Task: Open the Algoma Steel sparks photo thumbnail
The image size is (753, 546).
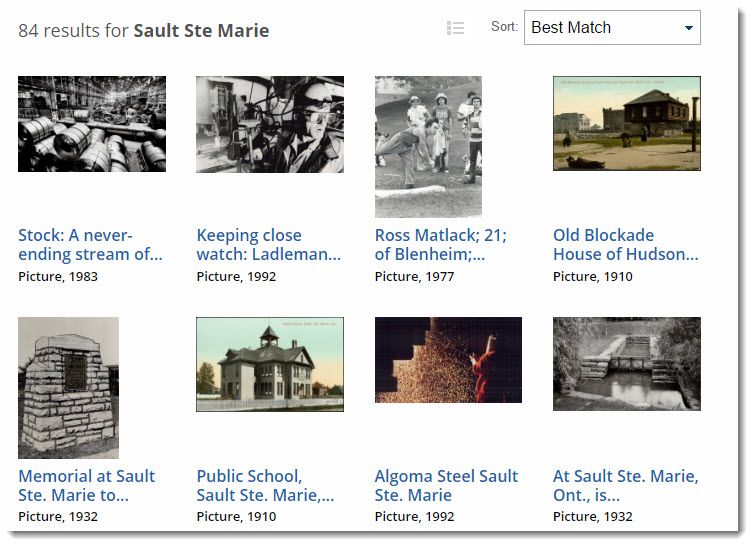Action: click(448, 360)
